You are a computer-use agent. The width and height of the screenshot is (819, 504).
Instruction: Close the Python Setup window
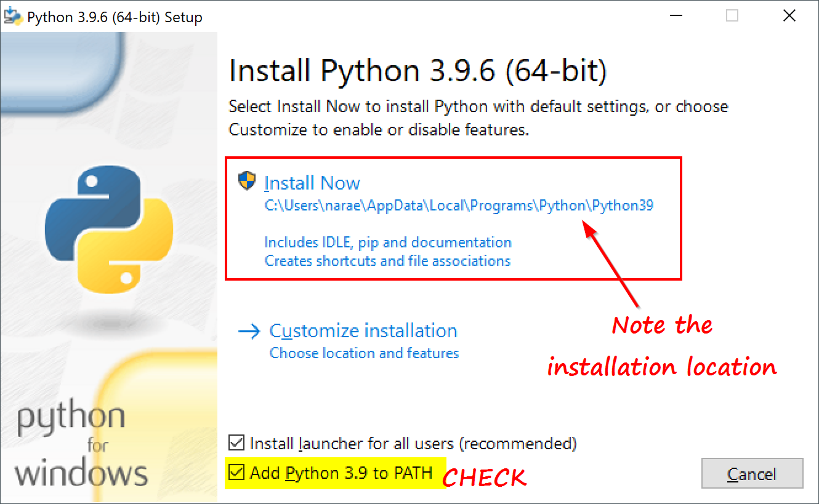coord(789,16)
